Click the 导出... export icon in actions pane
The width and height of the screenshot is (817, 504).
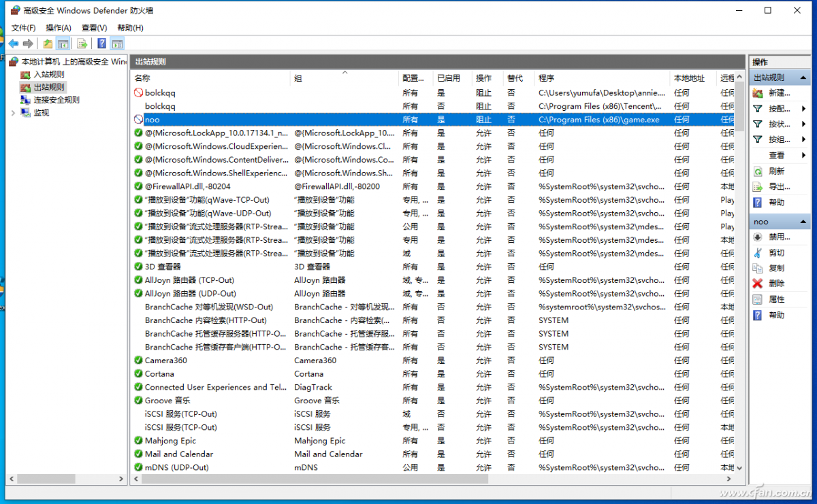(757, 186)
